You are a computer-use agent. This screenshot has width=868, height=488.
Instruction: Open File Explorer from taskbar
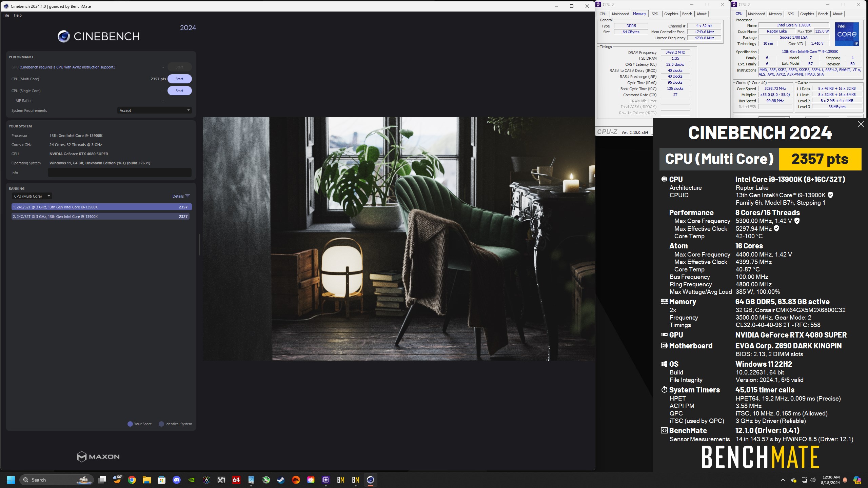[x=146, y=480]
